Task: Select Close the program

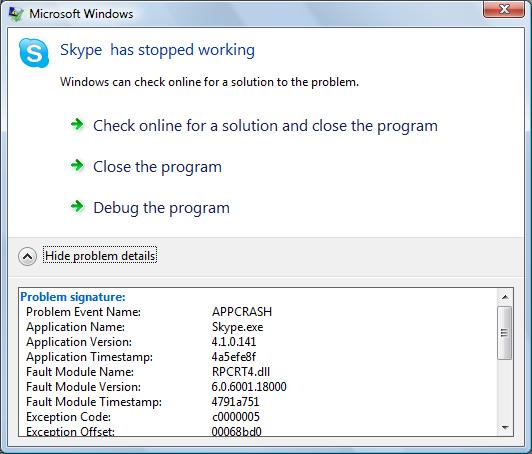Action: pyautogui.click(x=157, y=167)
